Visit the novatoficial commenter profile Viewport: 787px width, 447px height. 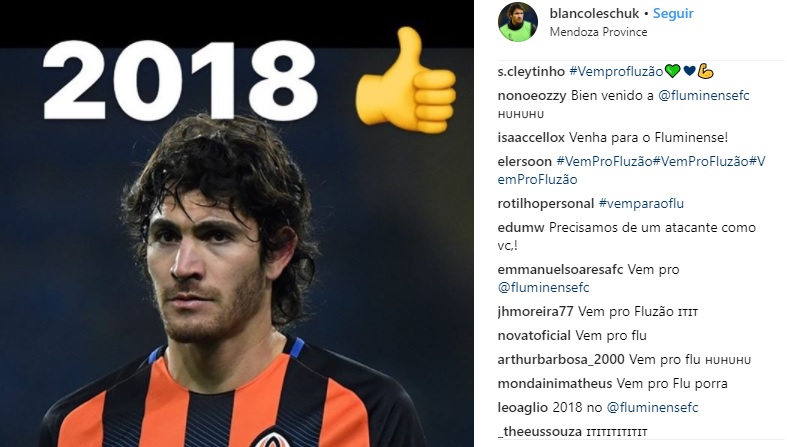(534, 336)
